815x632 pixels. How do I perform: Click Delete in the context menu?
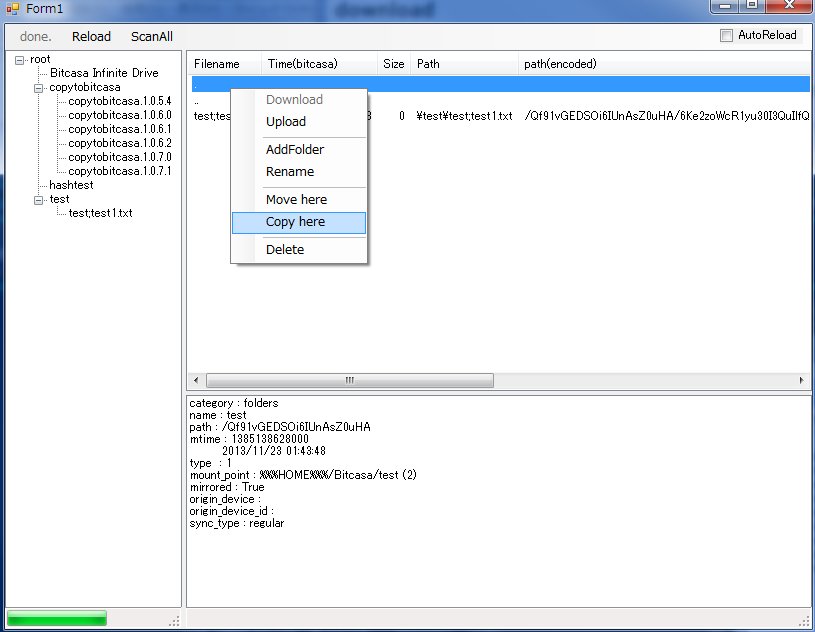[285, 250]
